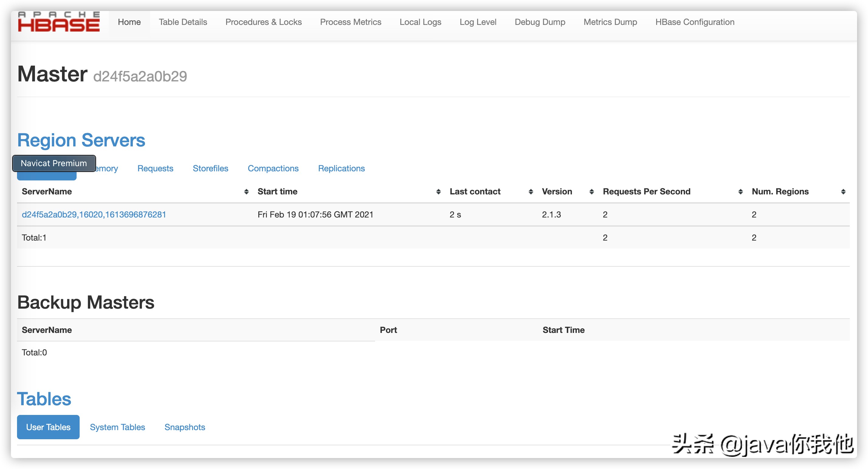Open the Table Details page
Image resolution: width=868 pixels, height=469 pixels.
click(x=183, y=21)
